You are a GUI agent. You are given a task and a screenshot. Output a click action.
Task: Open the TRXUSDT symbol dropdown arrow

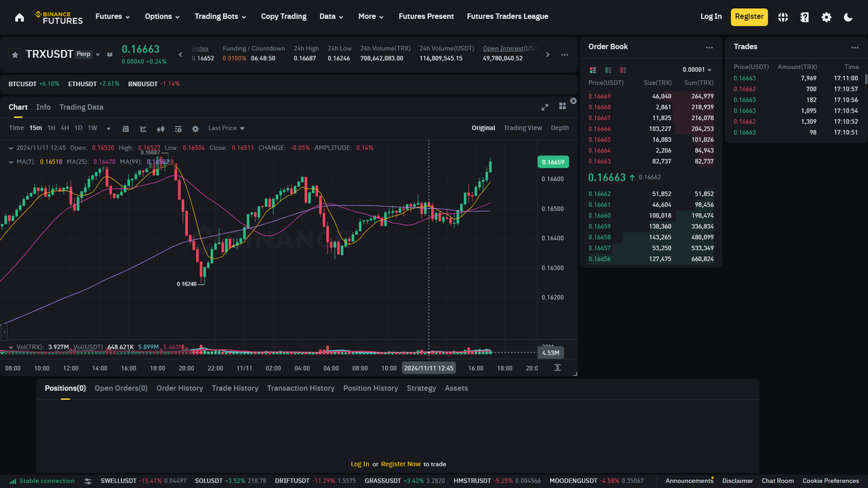(98, 55)
